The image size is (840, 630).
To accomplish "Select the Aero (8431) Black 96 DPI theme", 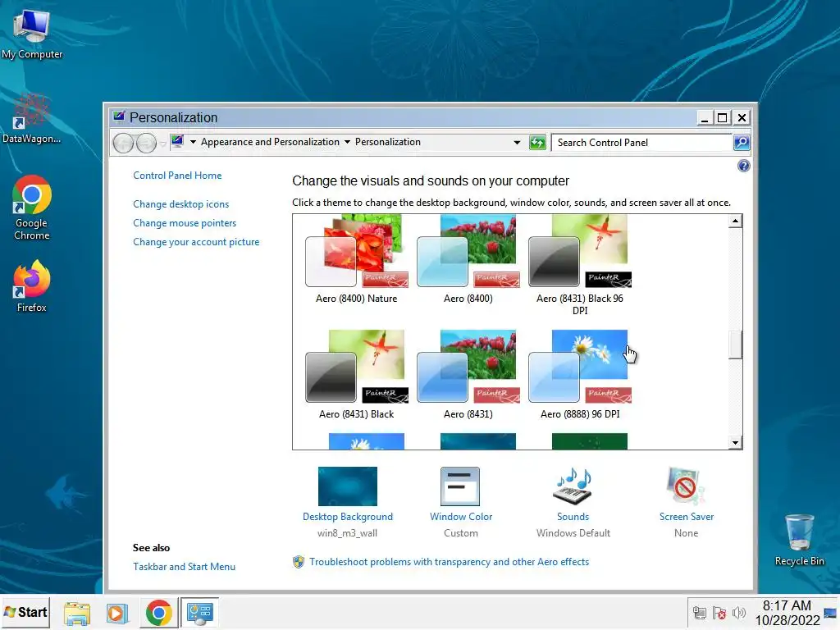I will tap(580, 265).
